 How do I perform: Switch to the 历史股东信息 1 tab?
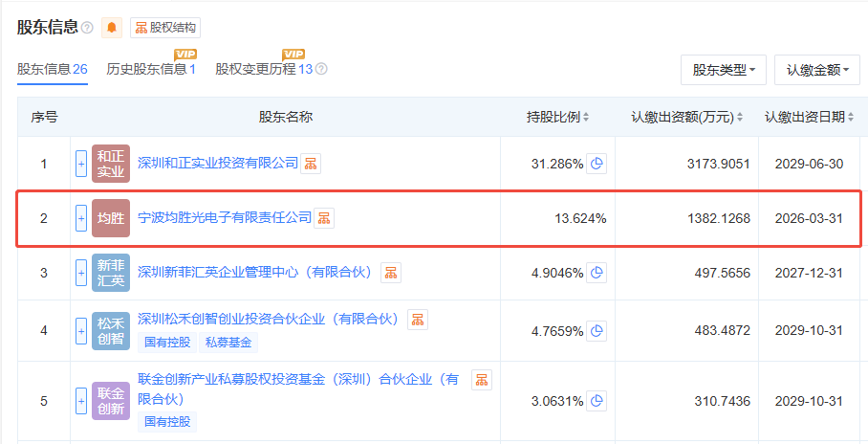pos(151,69)
